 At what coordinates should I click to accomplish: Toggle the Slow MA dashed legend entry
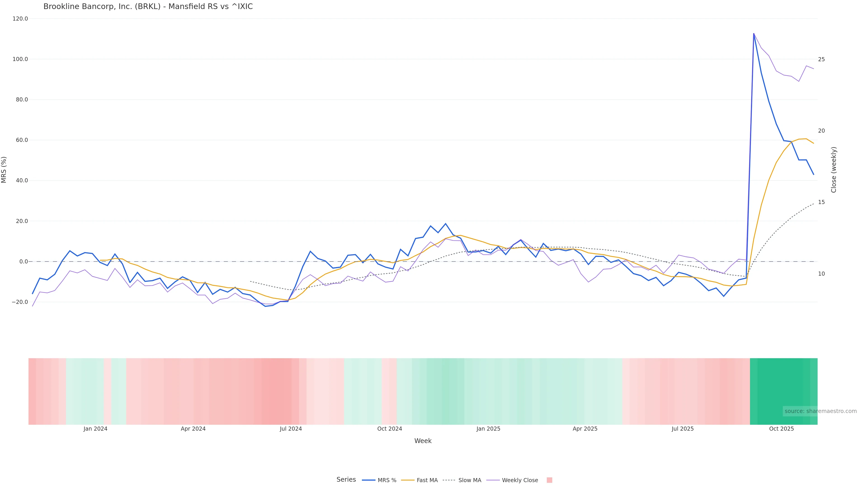(x=470, y=480)
